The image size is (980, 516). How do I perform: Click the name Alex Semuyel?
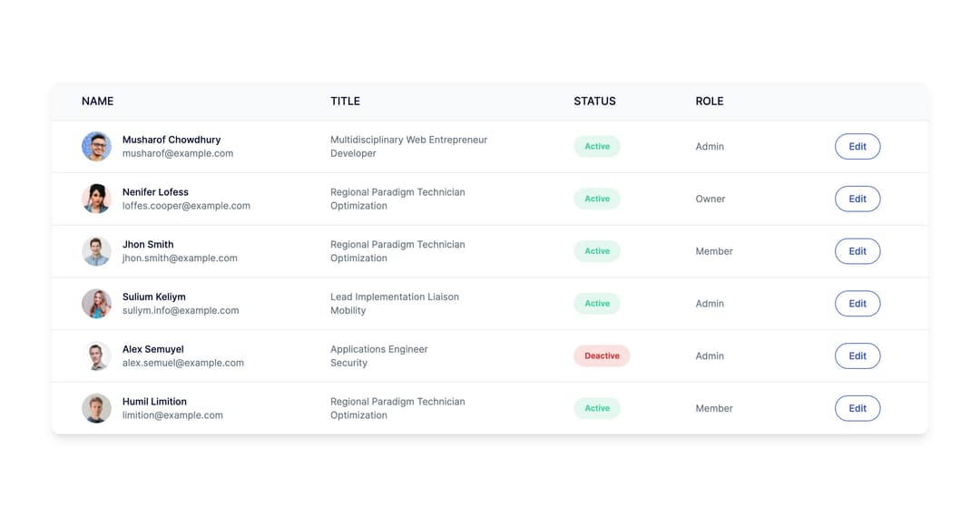tap(152, 349)
